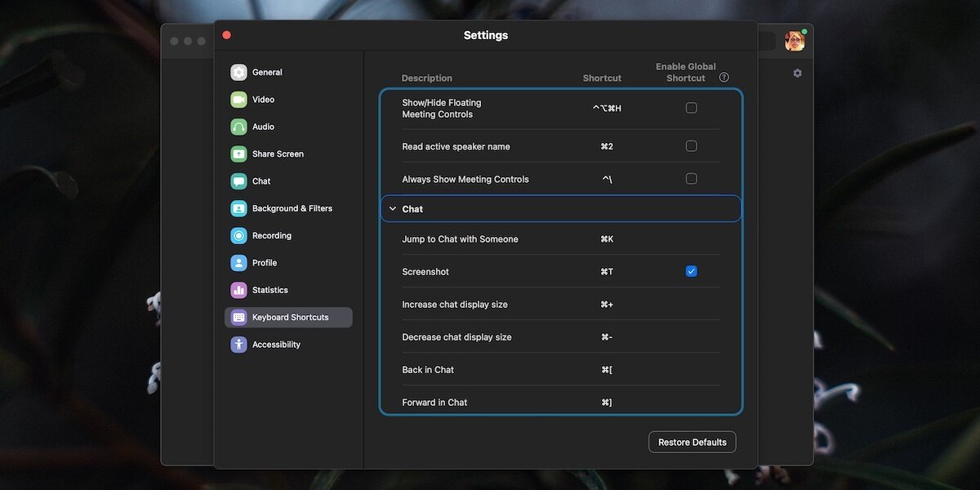Open Background & Filters settings
This screenshot has height=490, width=980.
tap(238, 207)
